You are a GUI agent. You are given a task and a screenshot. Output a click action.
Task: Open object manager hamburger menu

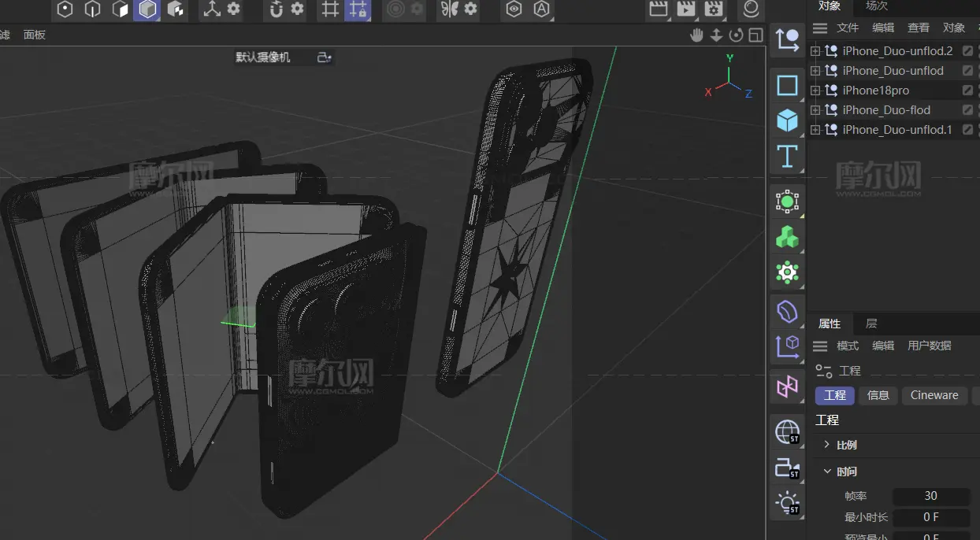click(x=820, y=28)
